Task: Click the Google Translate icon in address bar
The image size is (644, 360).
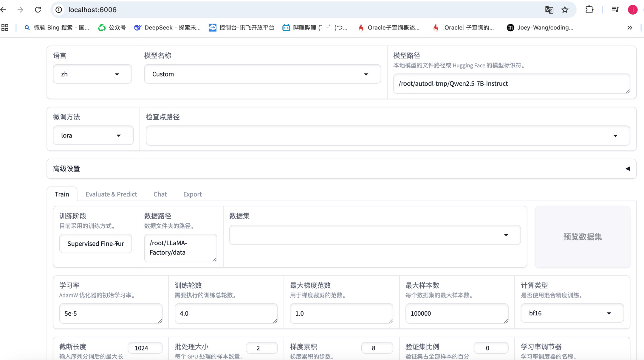Action: pyautogui.click(x=549, y=10)
